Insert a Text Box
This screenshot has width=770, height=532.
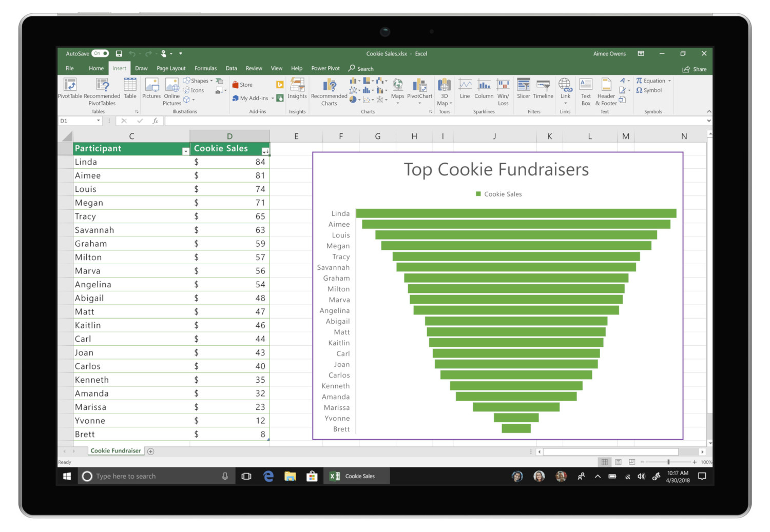coord(586,91)
